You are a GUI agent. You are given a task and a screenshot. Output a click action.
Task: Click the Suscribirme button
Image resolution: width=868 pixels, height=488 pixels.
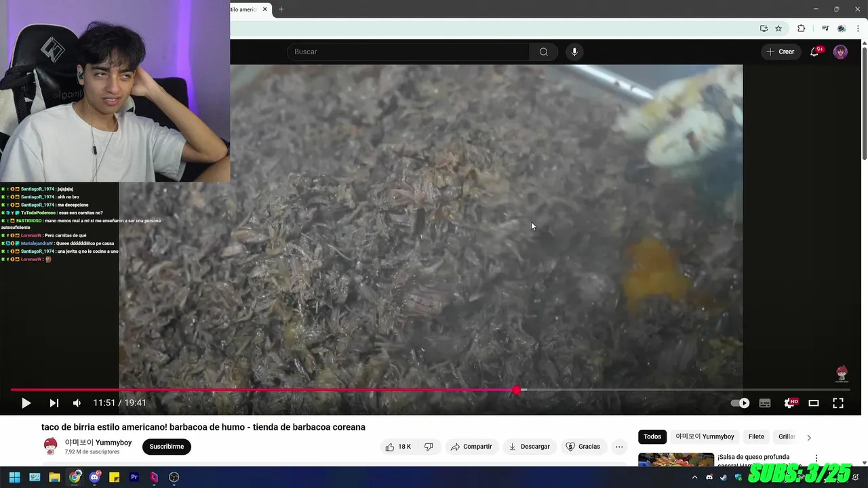[x=167, y=447]
